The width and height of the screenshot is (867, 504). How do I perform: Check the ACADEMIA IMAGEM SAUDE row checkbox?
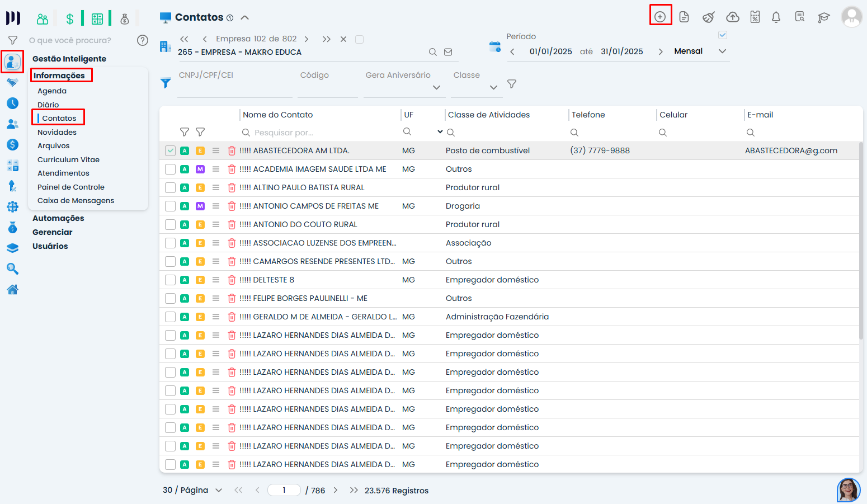click(171, 169)
